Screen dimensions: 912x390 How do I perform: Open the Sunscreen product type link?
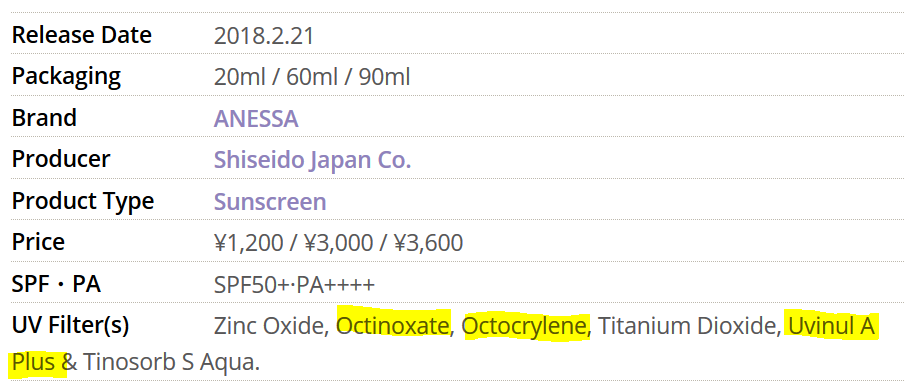(x=270, y=202)
